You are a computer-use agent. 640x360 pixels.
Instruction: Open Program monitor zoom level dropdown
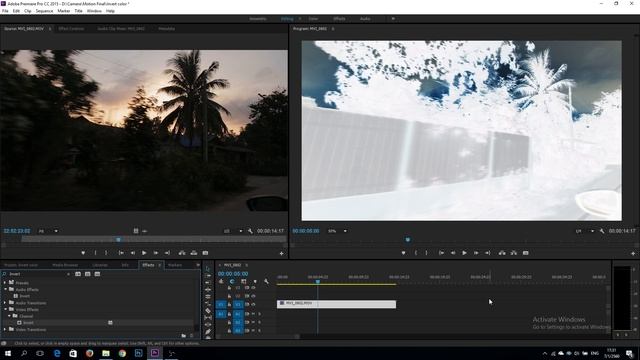click(x=338, y=231)
